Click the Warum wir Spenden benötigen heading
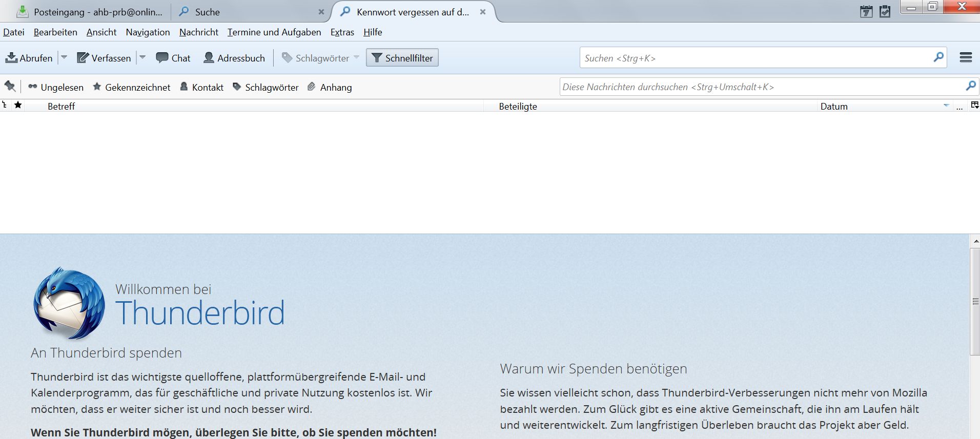The height and width of the screenshot is (439, 980). [594, 369]
